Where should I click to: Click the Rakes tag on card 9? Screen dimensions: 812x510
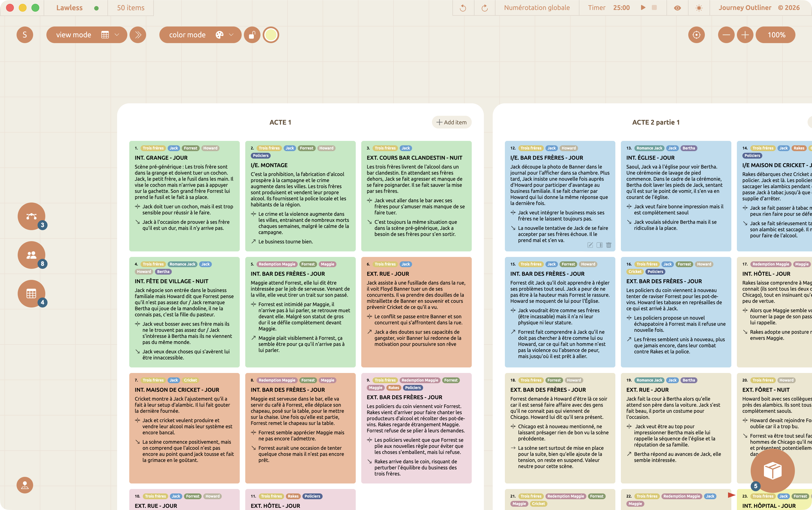pyautogui.click(x=394, y=388)
